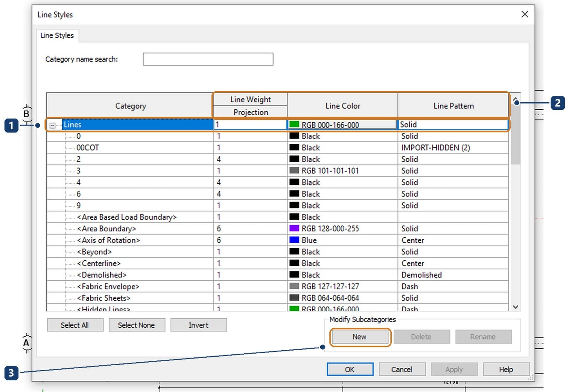This screenshot has width=572, height=392.
Task: Click the Invert selection button
Action: coord(198,325)
